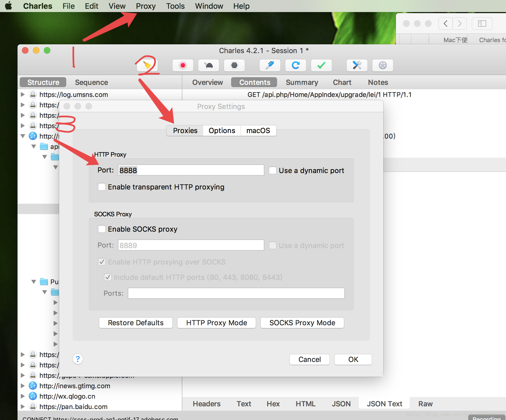Open the tools wrench icon

[357, 65]
